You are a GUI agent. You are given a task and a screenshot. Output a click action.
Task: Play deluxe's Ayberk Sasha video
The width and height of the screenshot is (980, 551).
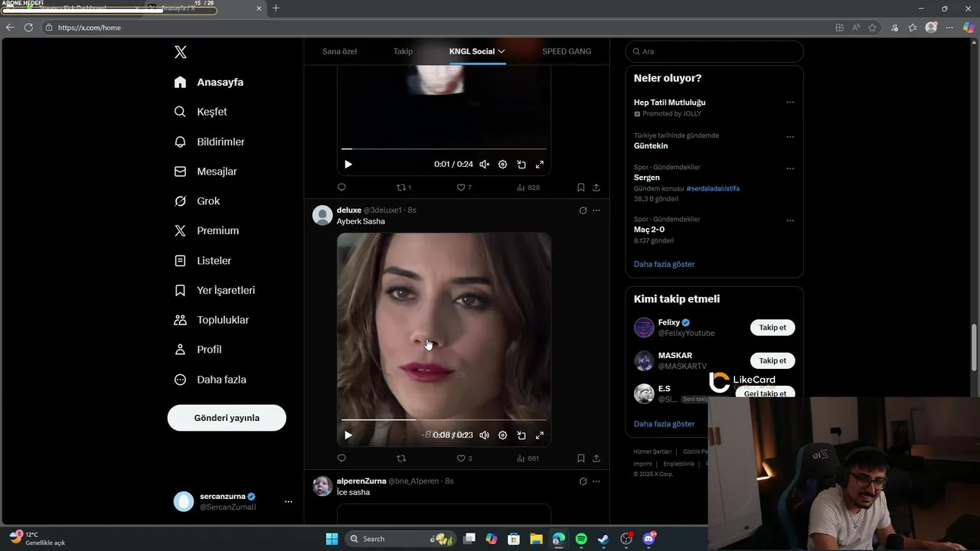click(348, 435)
